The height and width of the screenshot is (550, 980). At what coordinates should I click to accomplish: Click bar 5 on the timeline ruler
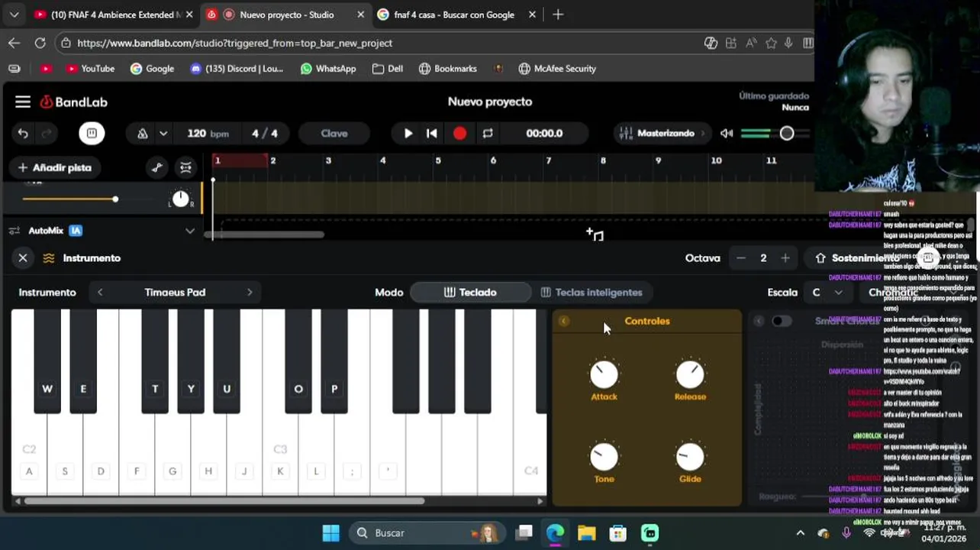pos(438,160)
